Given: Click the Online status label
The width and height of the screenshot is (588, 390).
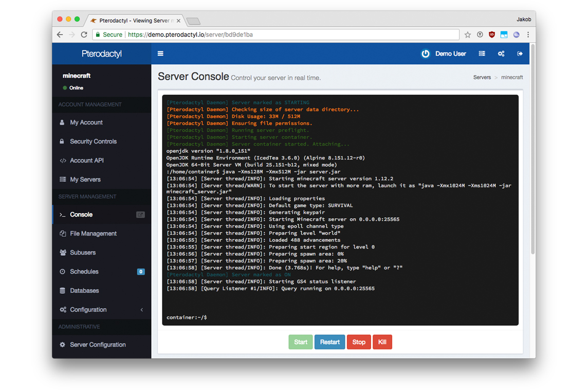Looking at the screenshot, I should tap(76, 88).
